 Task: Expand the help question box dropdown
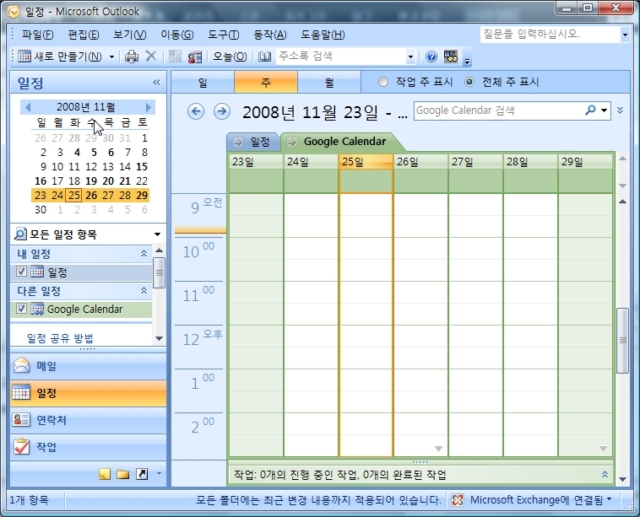pos(625,35)
